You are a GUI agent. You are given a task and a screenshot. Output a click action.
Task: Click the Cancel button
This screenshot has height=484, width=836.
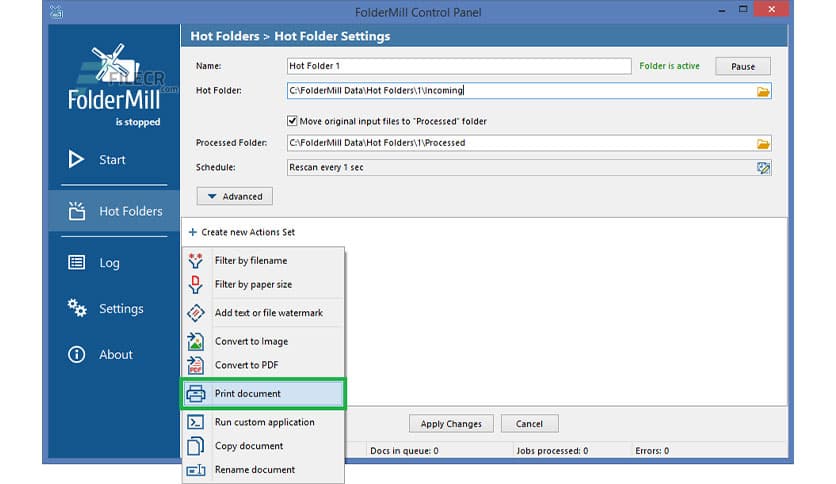click(529, 423)
